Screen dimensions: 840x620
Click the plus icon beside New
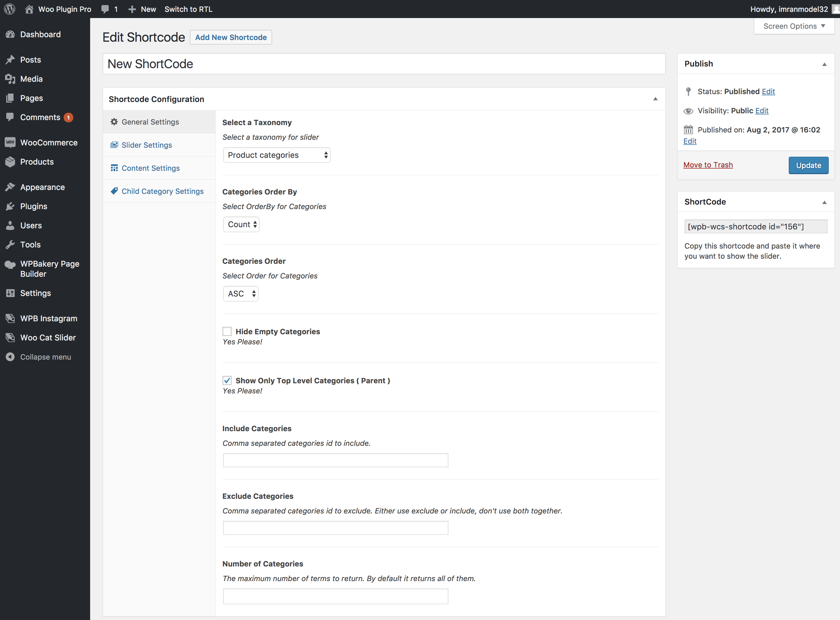(132, 9)
